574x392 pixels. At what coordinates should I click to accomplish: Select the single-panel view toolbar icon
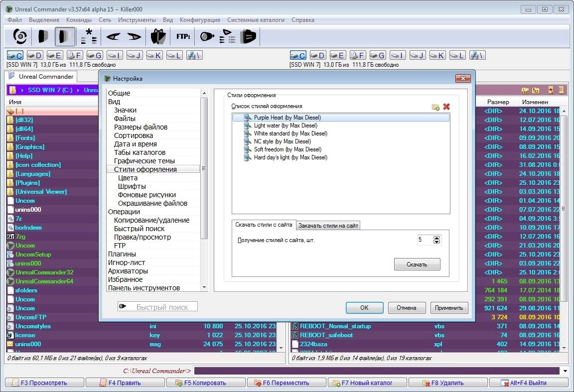pyautogui.click(x=43, y=36)
